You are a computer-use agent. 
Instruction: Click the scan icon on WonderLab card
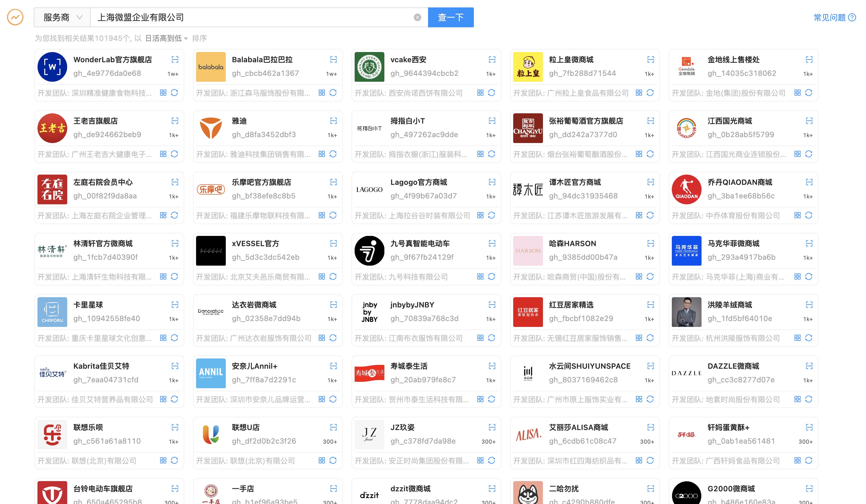[175, 59]
